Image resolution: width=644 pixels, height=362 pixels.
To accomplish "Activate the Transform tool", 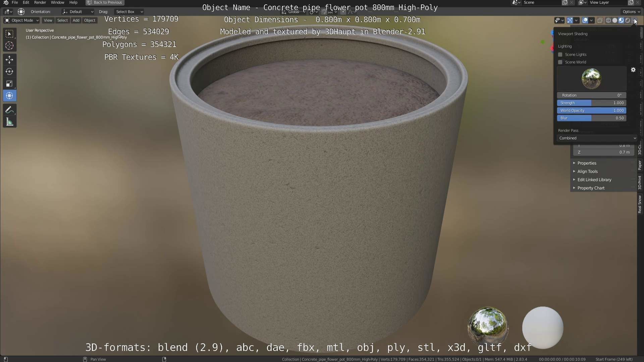I will 9,96.
